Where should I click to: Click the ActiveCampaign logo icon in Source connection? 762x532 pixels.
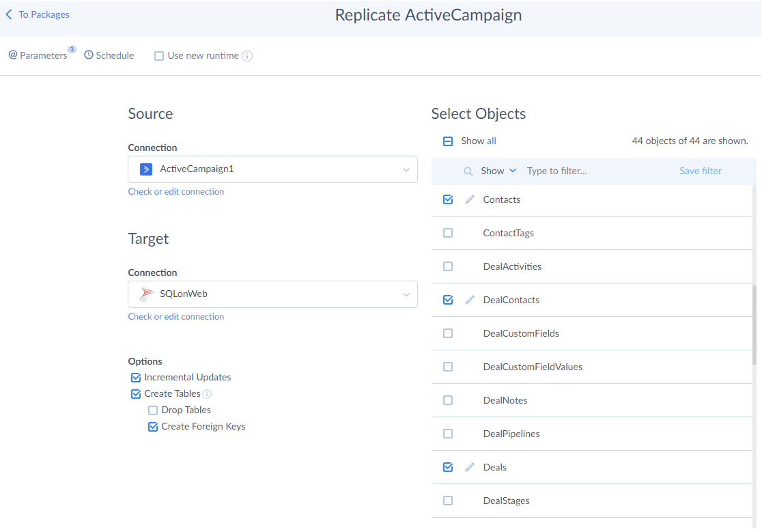(x=145, y=169)
